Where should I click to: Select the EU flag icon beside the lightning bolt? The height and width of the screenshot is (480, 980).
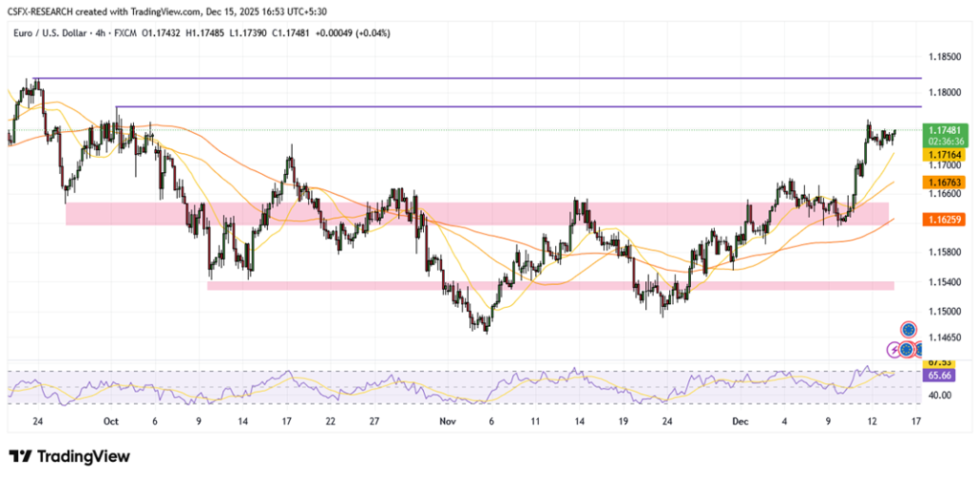(x=907, y=350)
